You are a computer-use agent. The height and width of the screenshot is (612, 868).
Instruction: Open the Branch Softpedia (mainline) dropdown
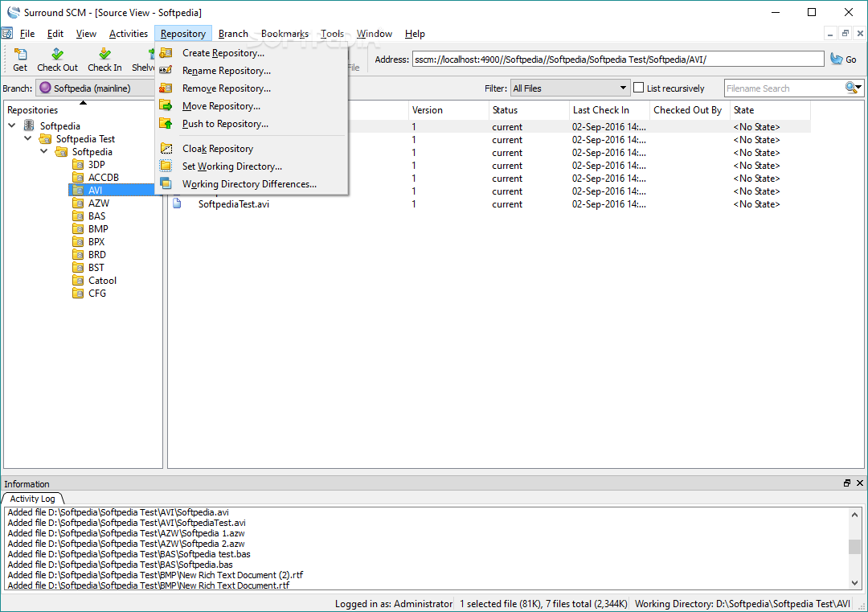coord(96,88)
